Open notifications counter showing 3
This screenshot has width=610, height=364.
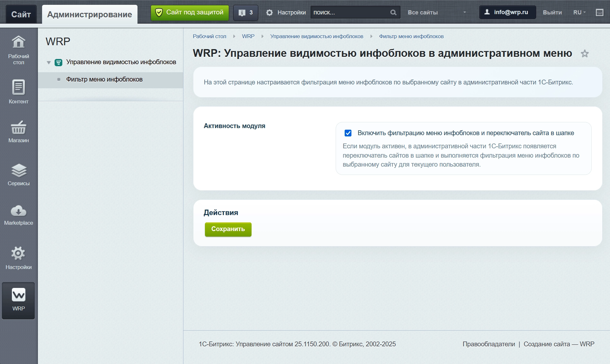point(246,13)
